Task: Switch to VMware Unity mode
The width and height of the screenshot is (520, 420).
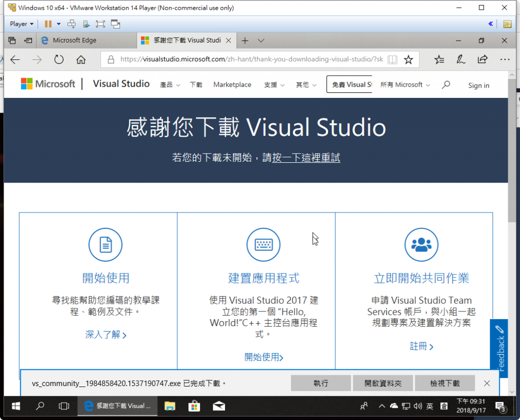Action: point(115,24)
